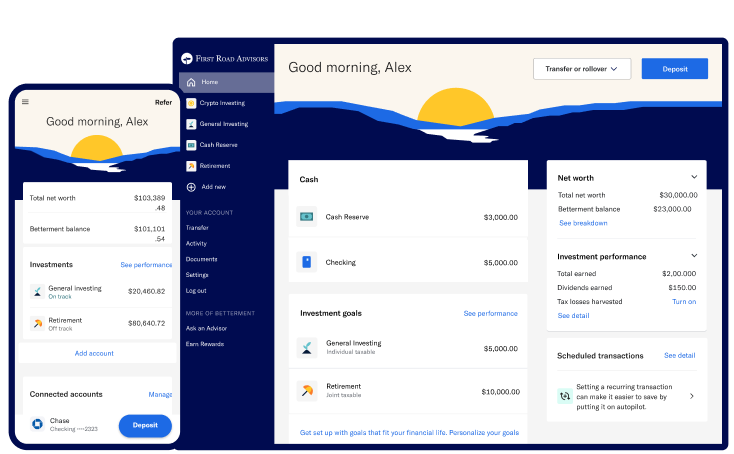Click the Retirement umbrella icon in sidebar

190,166
